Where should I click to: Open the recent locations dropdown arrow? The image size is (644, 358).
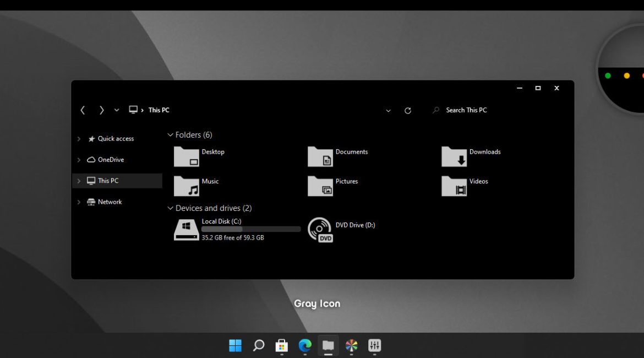pyautogui.click(x=117, y=110)
